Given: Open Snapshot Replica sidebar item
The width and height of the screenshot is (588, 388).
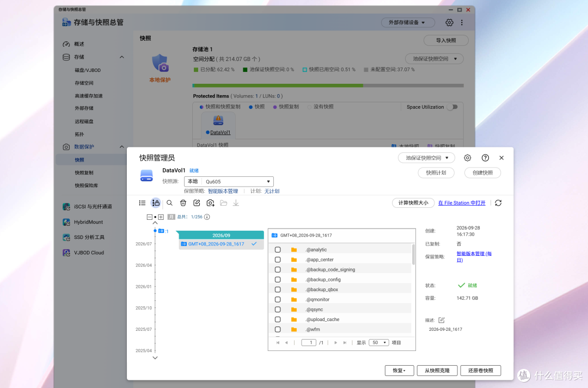Looking at the screenshot, I should (x=84, y=173).
